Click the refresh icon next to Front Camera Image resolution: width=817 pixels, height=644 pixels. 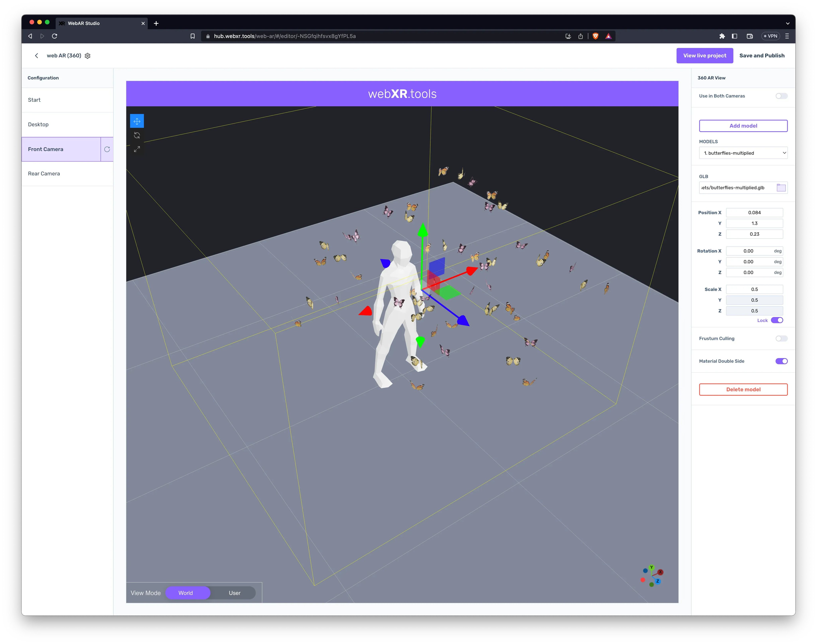click(107, 149)
